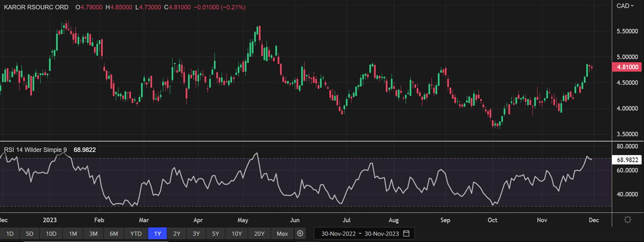Switch to the 2Y time range

click(177, 234)
